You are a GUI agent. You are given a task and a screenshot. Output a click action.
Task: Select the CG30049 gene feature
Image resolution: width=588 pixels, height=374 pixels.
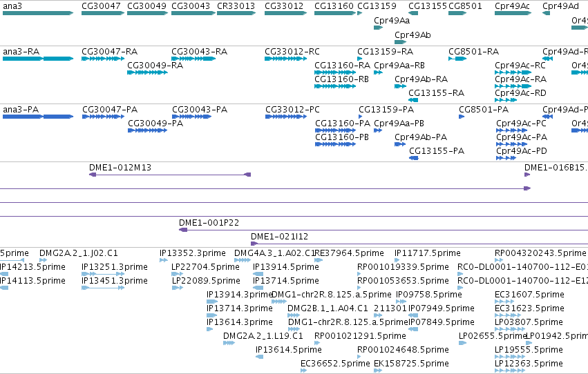147,13
